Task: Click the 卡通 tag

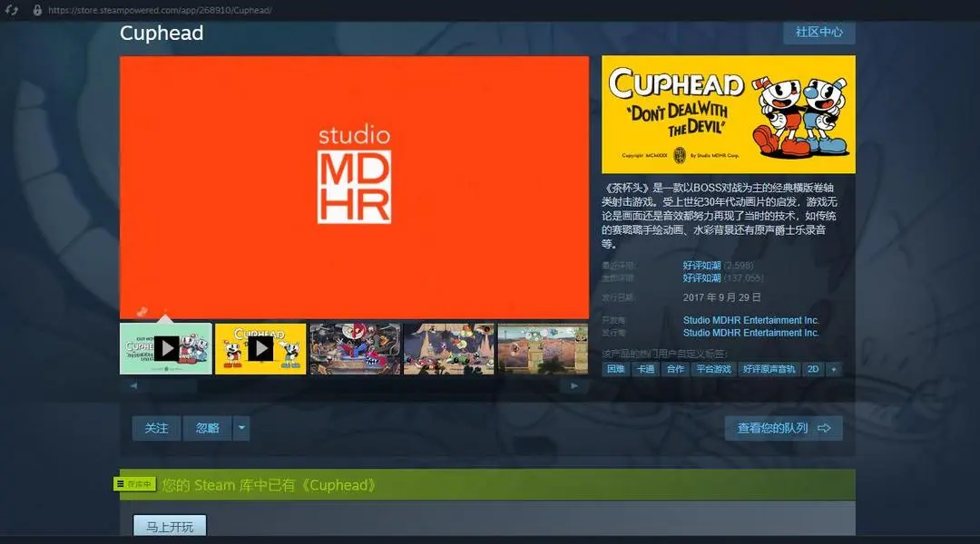Action: click(645, 369)
